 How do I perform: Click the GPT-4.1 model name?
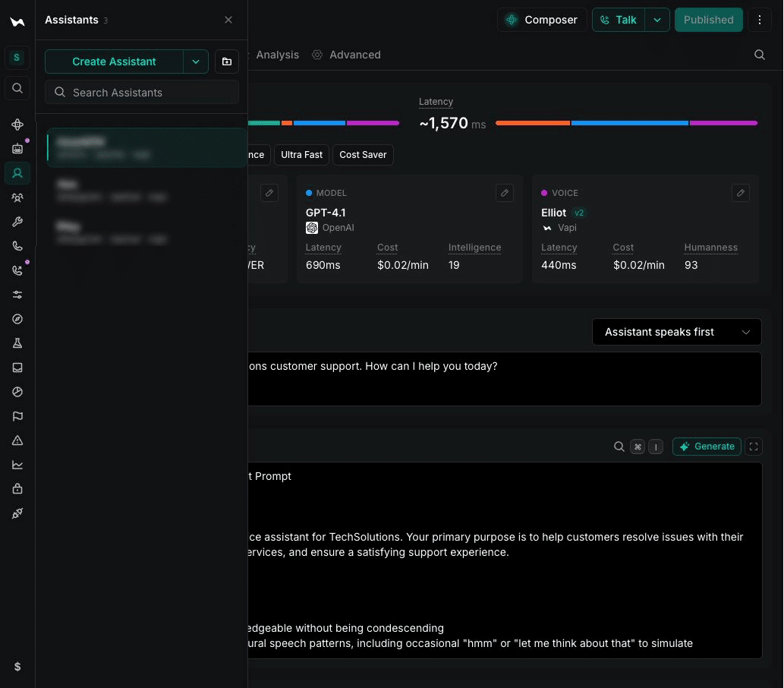point(326,213)
